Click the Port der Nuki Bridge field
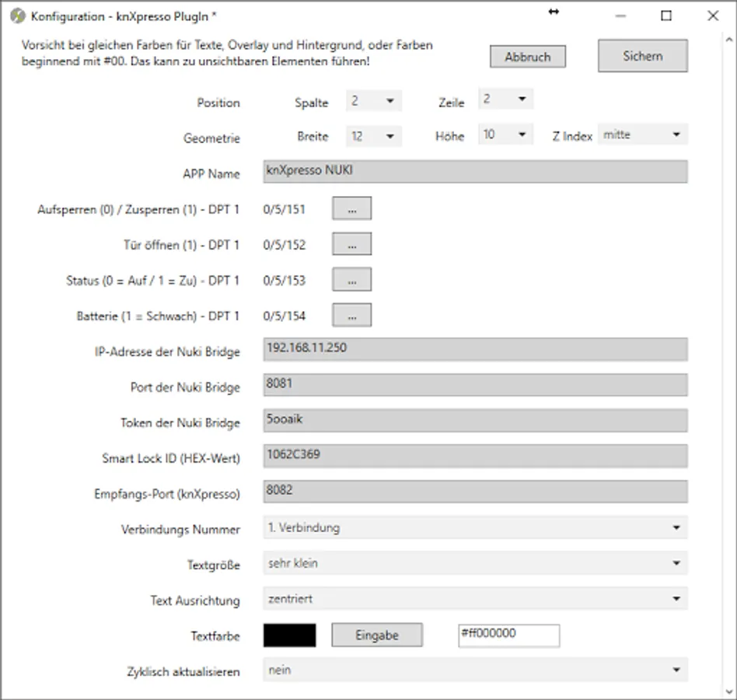The width and height of the screenshot is (737, 700). [x=475, y=385]
